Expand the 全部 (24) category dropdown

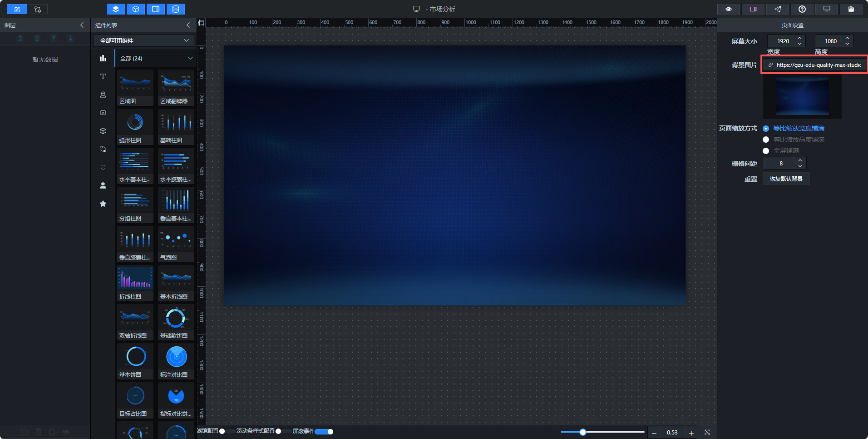(156, 58)
